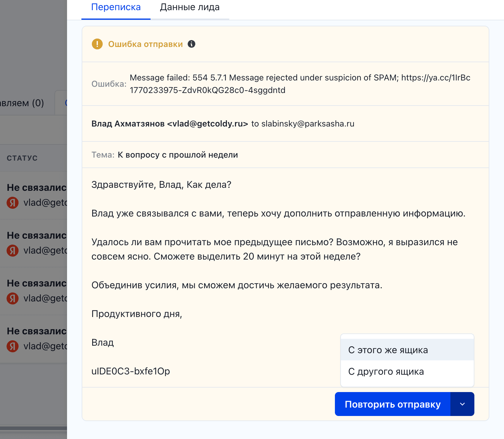
Task: Click the subject "К вопросу с прошлой недели"
Action: 178,155
